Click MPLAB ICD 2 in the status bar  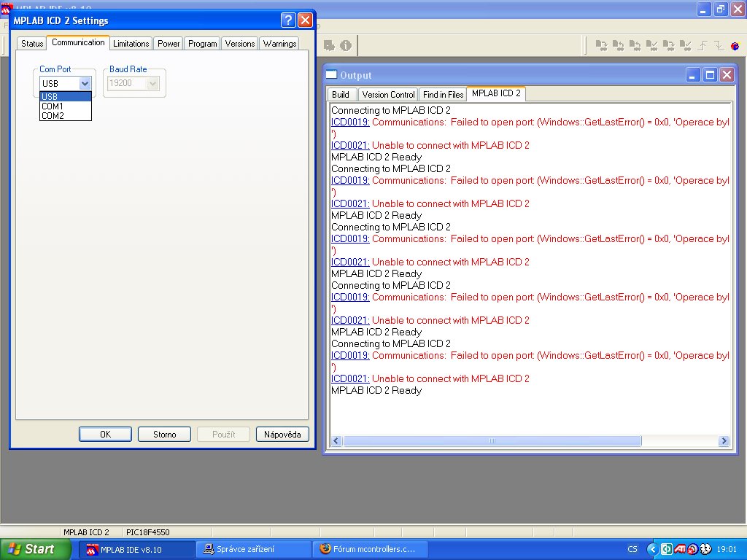click(x=86, y=532)
